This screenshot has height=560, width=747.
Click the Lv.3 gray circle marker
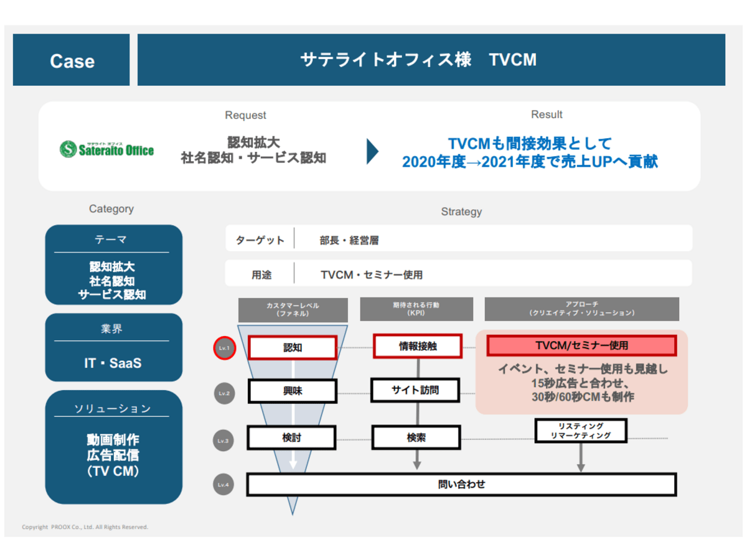click(223, 440)
